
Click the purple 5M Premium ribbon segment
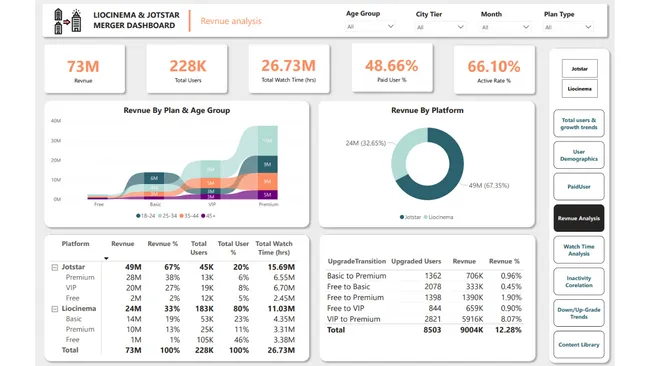(267, 195)
